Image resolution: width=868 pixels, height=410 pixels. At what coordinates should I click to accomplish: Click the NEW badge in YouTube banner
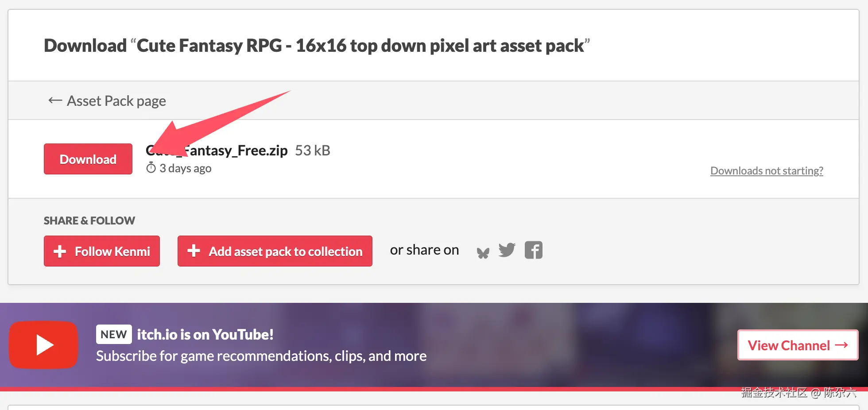pos(114,334)
